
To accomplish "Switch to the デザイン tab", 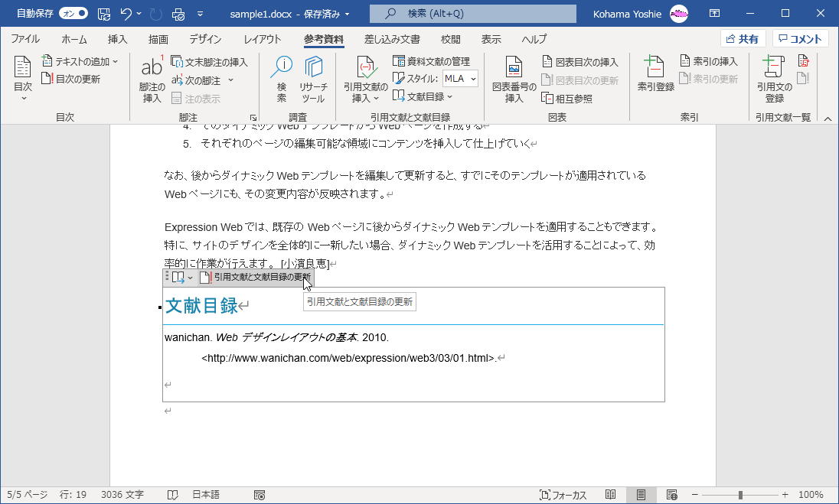I will 205,39.
